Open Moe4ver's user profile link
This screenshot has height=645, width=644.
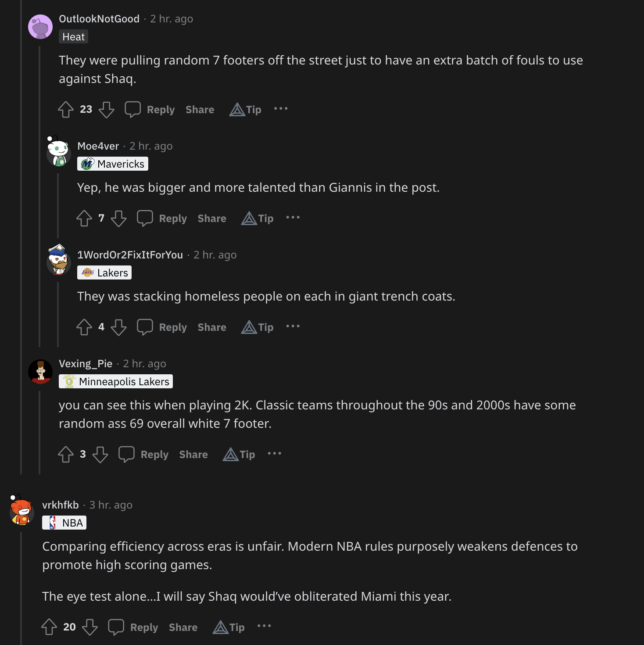(x=98, y=146)
